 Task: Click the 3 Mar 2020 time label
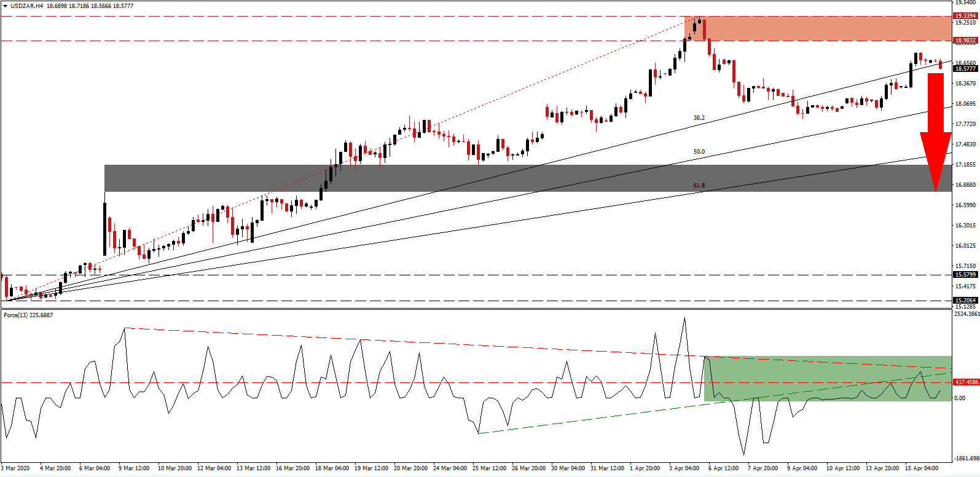(16, 468)
